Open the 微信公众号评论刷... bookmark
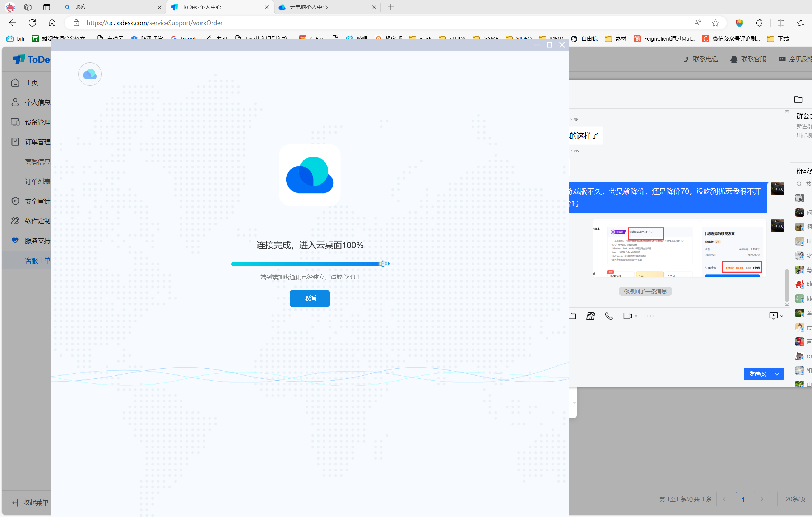The image size is (812, 517). point(731,38)
